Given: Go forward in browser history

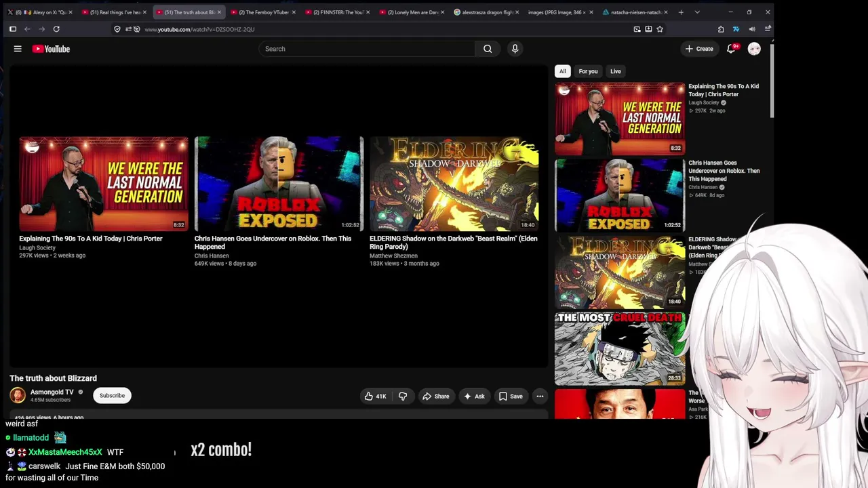Looking at the screenshot, I should point(41,29).
